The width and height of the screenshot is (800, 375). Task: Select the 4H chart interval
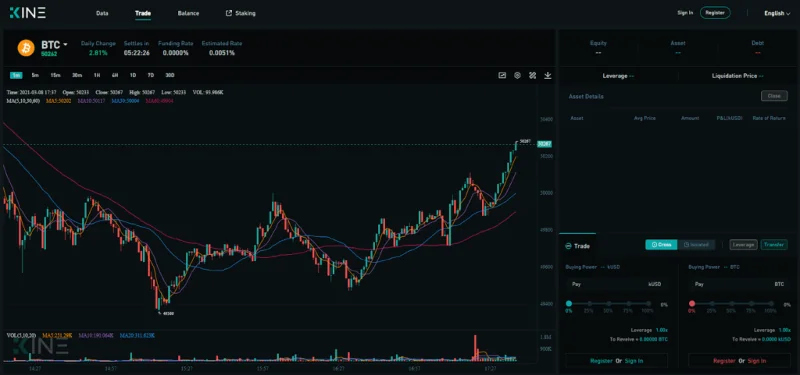click(115, 75)
